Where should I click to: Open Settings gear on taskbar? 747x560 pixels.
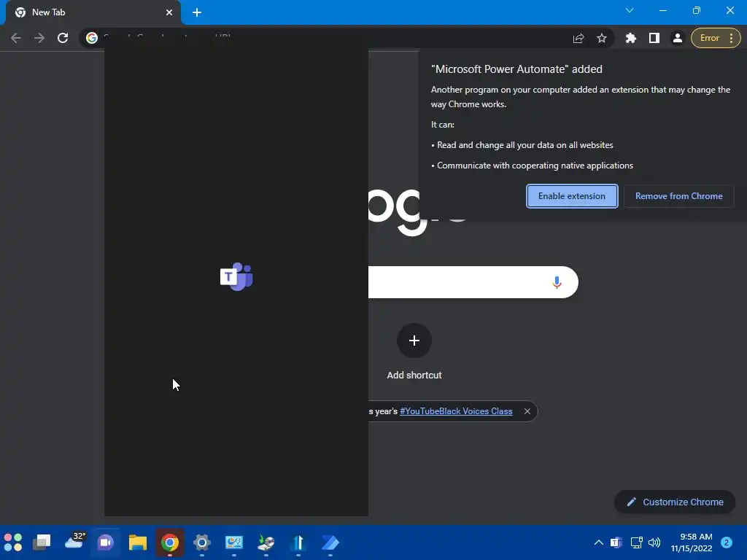[201, 542]
